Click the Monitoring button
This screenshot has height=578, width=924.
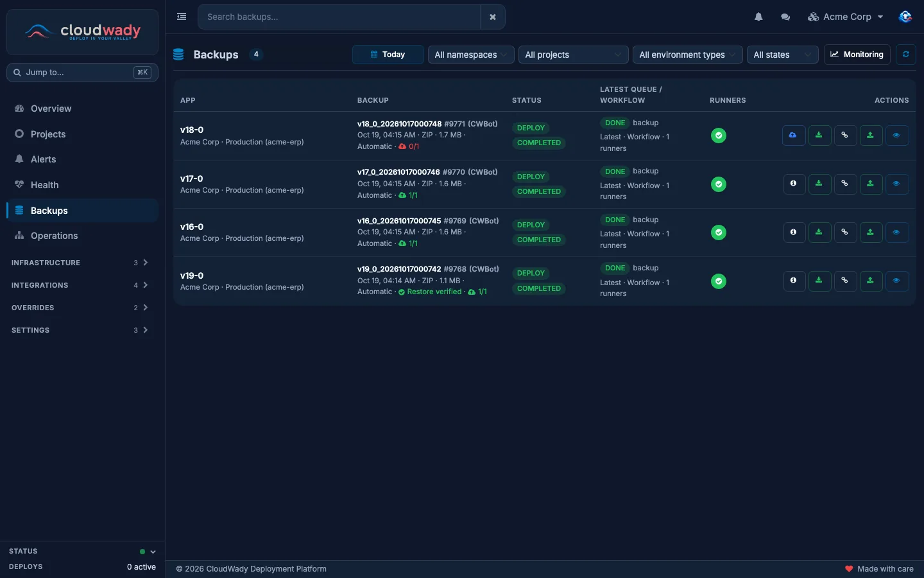pos(857,55)
